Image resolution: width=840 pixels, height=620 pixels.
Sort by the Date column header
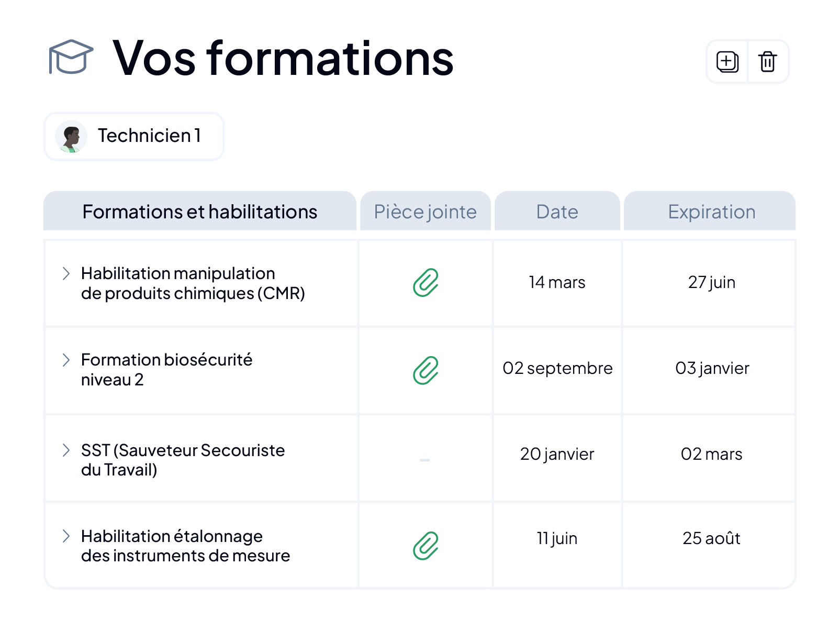(557, 211)
